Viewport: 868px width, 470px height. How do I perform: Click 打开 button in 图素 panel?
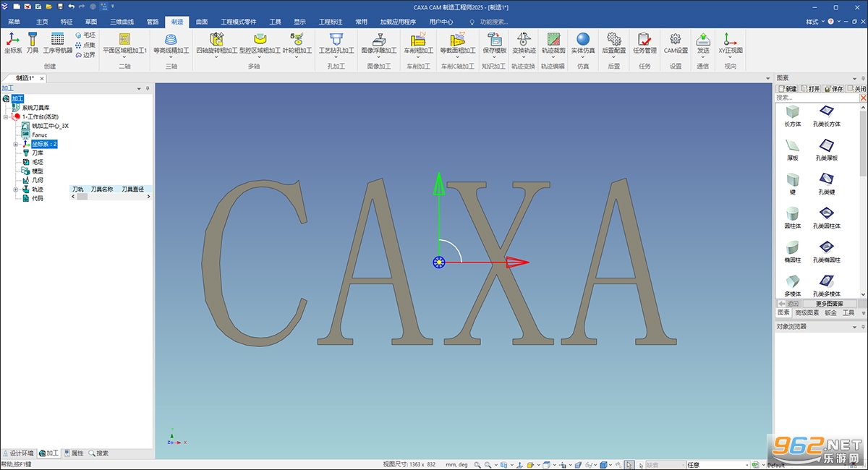pos(810,89)
